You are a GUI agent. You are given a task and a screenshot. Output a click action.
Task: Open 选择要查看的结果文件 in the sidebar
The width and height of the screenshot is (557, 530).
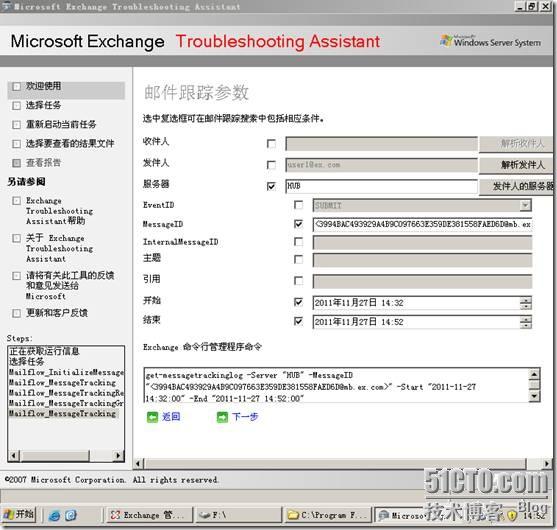tap(70, 144)
